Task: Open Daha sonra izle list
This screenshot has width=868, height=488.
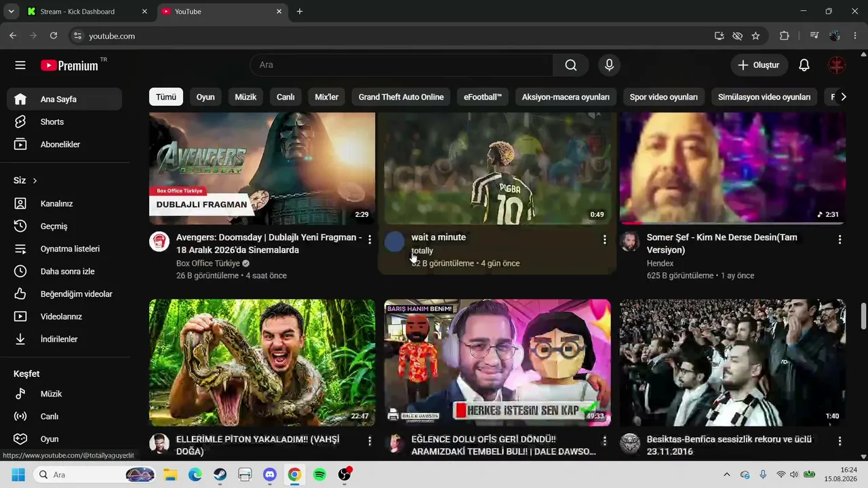Action: (x=65, y=271)
